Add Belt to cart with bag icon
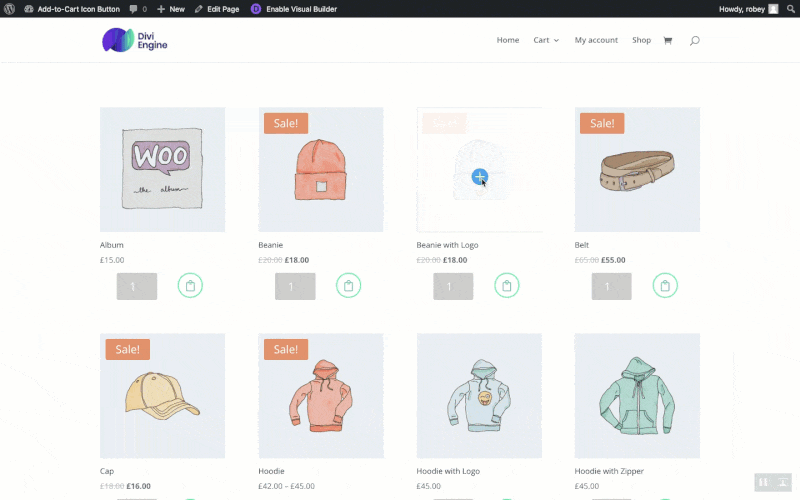The height and width of the screenshot is (500, 800). tap(665, 286)
